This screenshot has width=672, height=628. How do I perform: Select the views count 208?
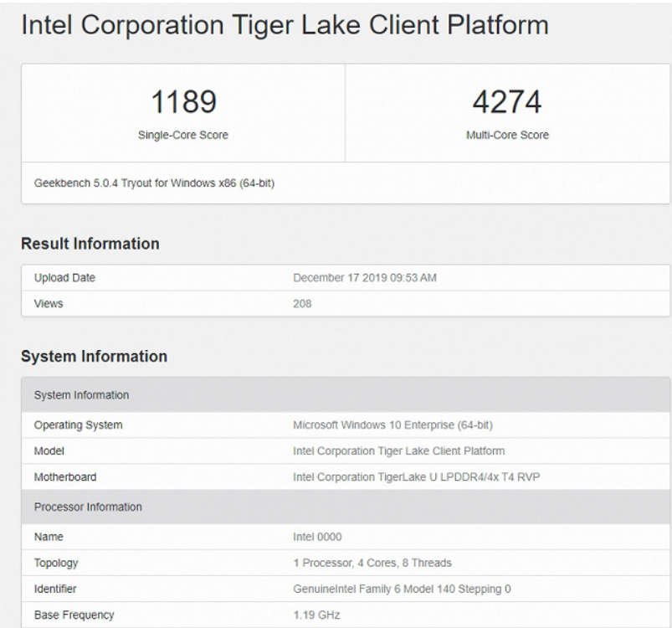302,304
